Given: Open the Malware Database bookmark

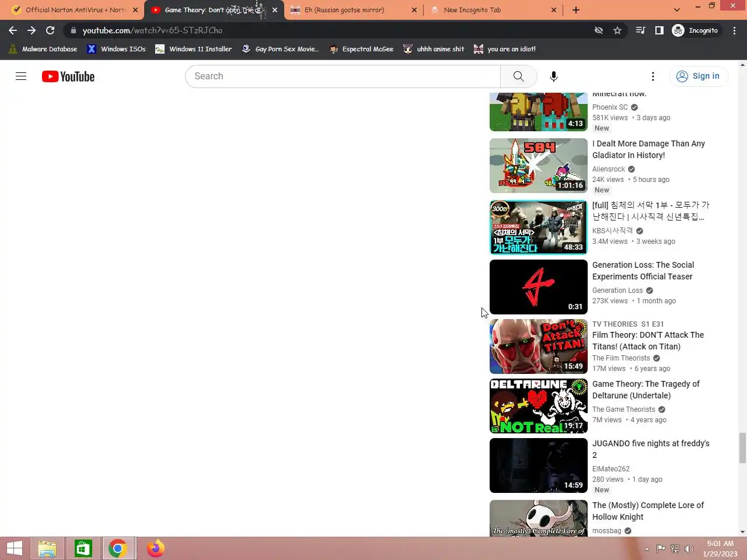Looking at the screenshot, I should (x=43, y=49).
